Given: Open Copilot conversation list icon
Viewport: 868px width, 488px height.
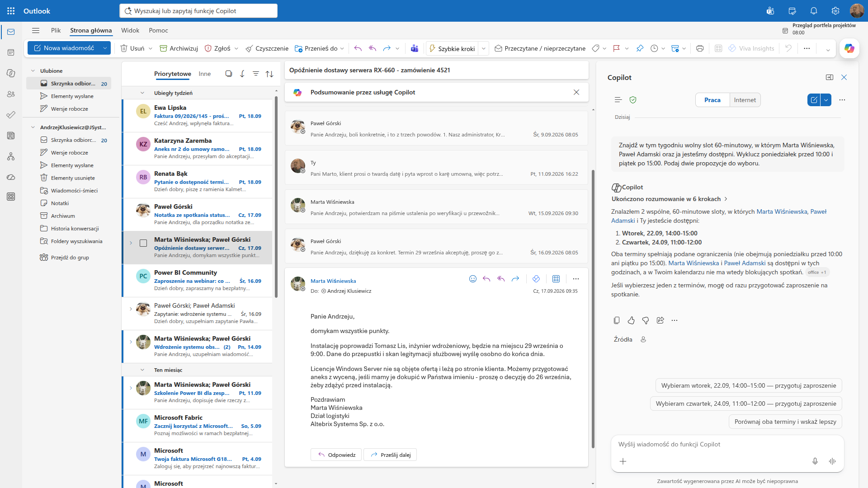Looking at the screenshot, I should point(618,100).
